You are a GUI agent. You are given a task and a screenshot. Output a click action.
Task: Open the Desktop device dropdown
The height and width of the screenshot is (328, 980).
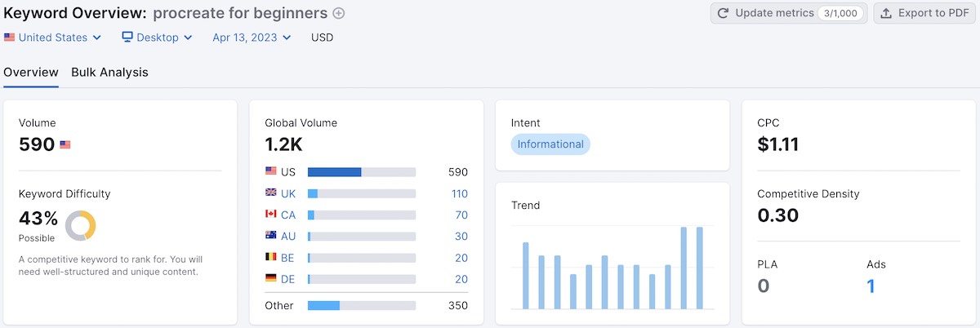pos(157,38)
